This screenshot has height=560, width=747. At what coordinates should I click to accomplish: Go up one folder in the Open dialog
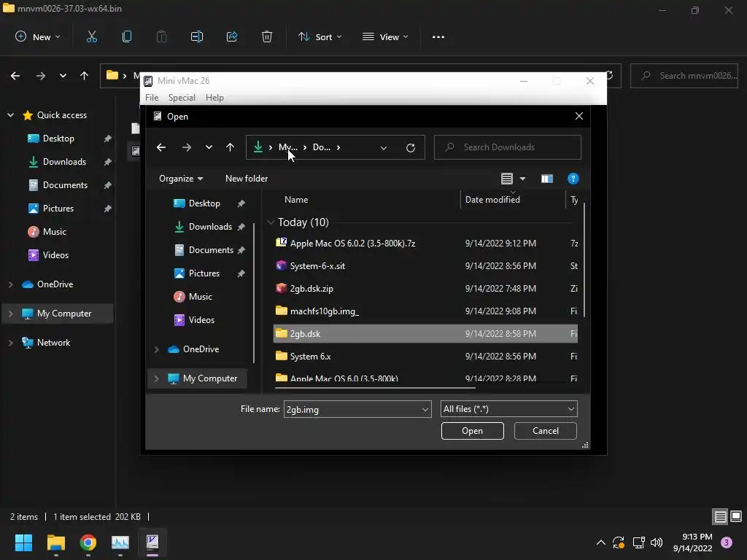(x=230, y=147)
